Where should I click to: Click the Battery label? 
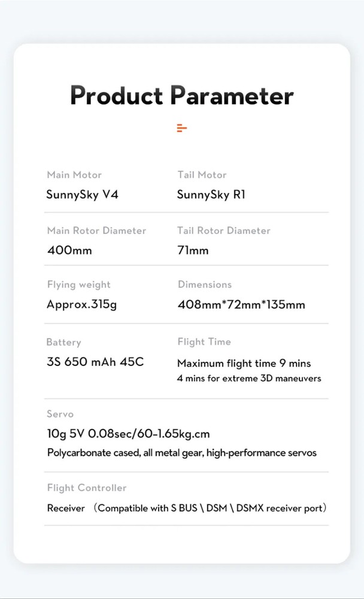(x=63, y=343)
